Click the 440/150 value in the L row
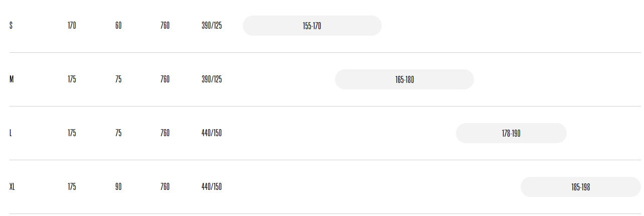 [212, 133]
